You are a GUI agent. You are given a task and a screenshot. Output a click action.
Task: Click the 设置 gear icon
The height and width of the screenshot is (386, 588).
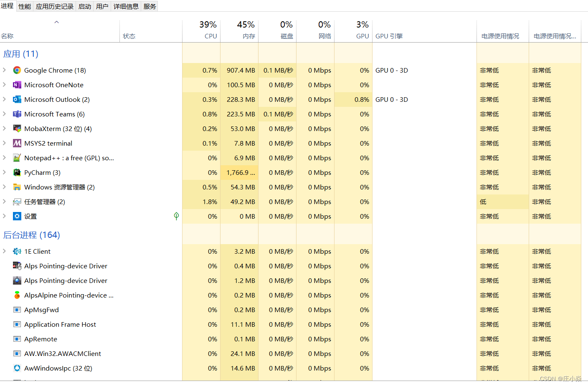(x=17, y=216)
